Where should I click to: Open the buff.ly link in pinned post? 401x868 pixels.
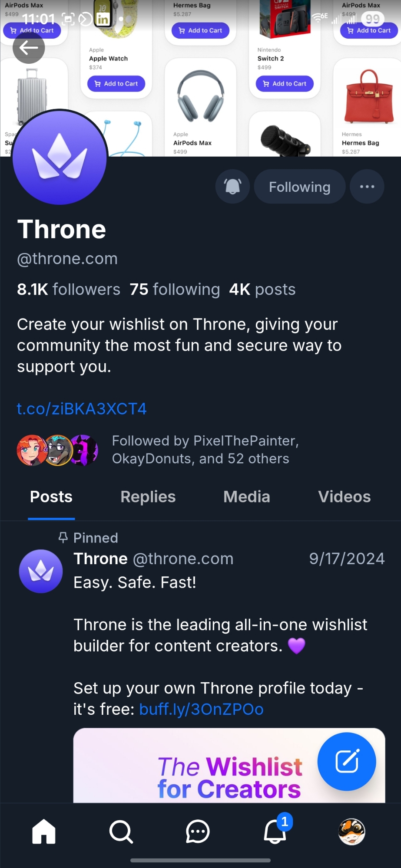pos(201,709)
